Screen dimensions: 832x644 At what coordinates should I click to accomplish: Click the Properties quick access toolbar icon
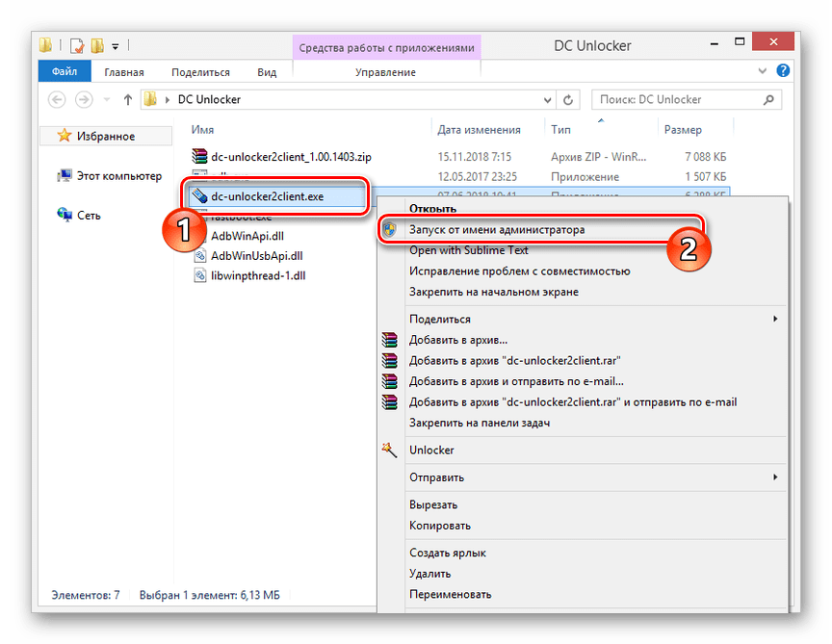(x=77, y=46)
